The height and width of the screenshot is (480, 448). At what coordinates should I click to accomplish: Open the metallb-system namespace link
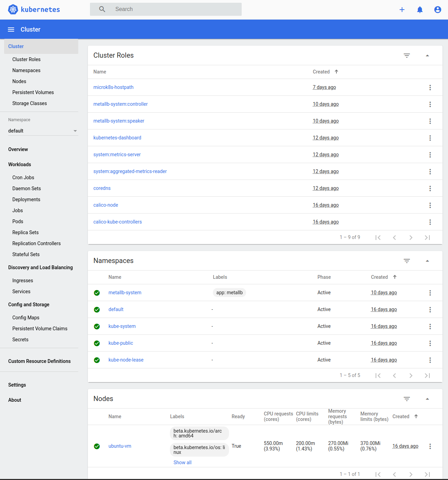pyautogui.click(x=125, y=293)
